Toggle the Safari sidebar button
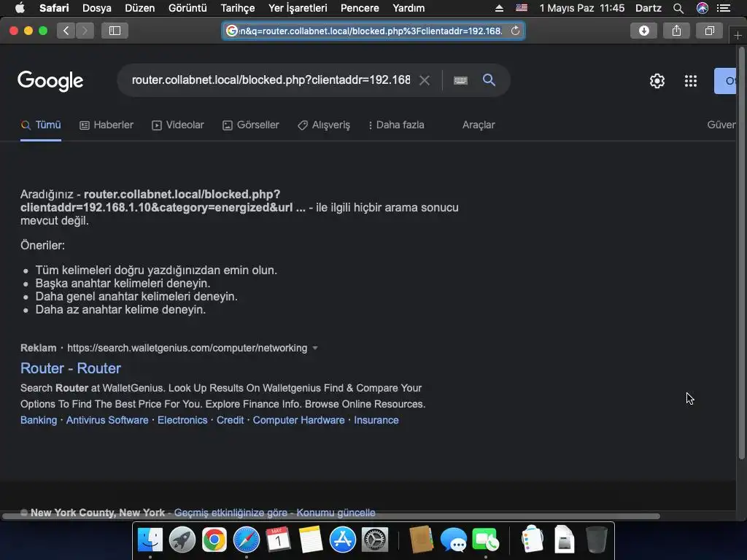Viewport: 747px width, 560px height. tap(115, 31)
